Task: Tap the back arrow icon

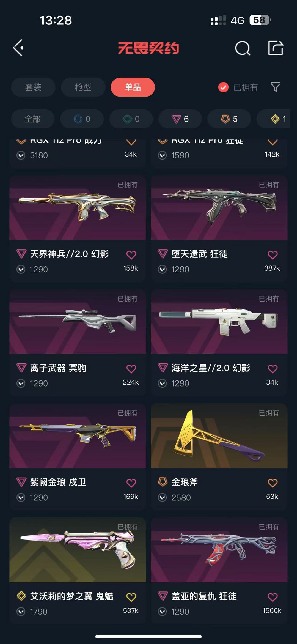Action: coord(18,48)
